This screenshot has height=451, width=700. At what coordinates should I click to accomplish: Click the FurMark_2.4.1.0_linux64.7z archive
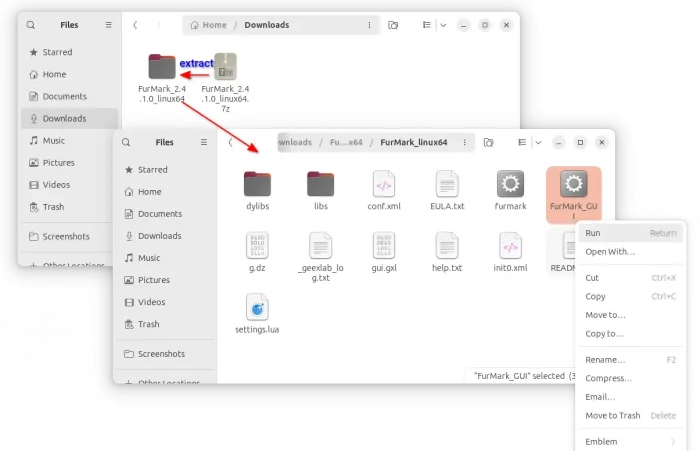(x=225, y=83)
